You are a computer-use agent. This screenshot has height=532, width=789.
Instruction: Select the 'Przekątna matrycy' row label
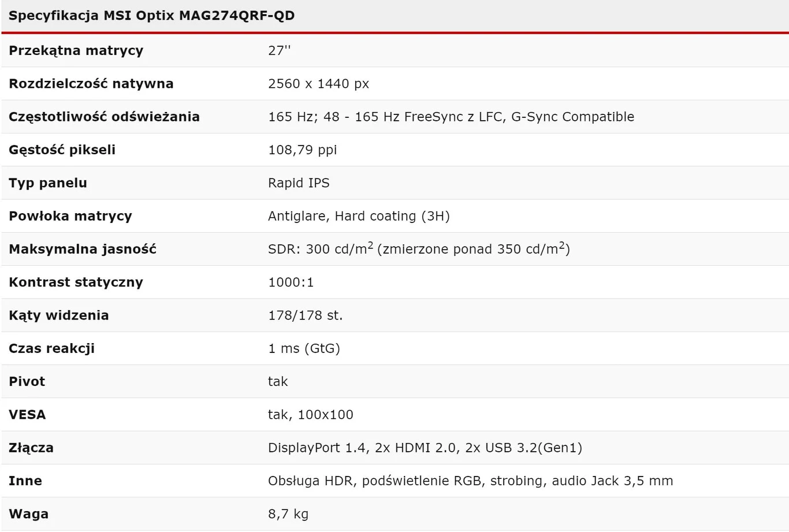tap(76, 50)
